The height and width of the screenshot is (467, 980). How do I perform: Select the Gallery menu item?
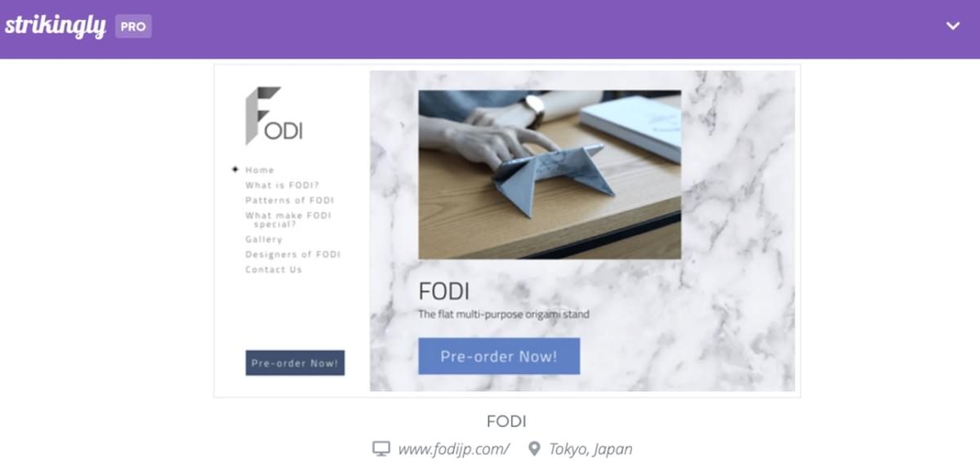264,239
